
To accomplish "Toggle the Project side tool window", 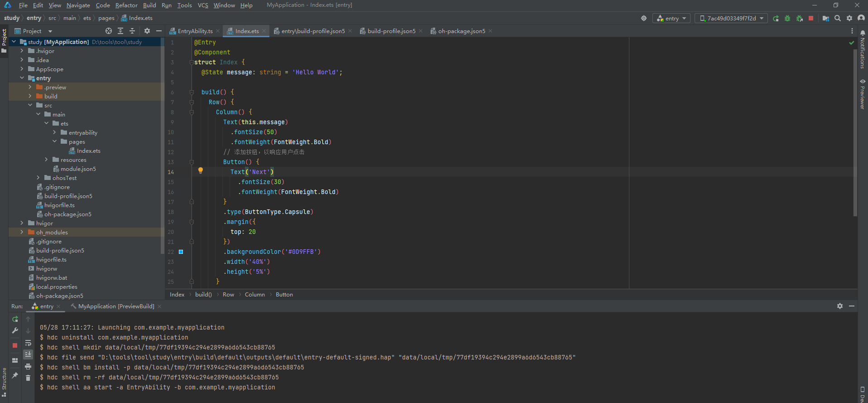I will click(4, 41).
